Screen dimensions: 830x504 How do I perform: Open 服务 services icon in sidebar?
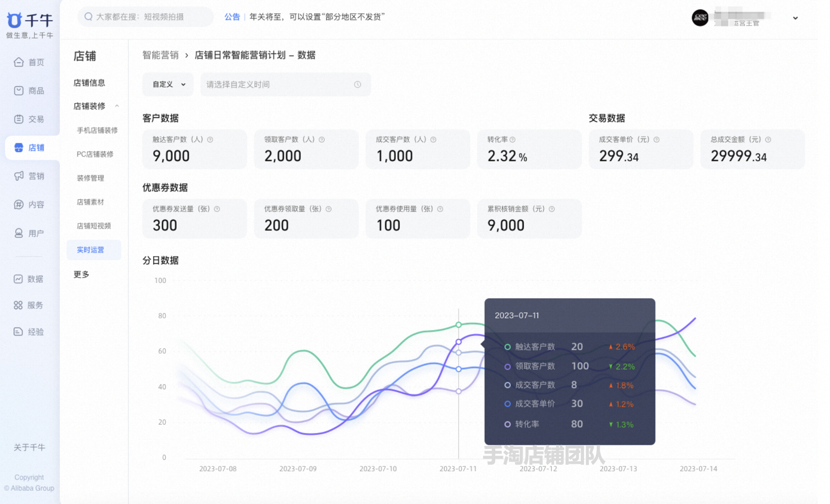18,305
